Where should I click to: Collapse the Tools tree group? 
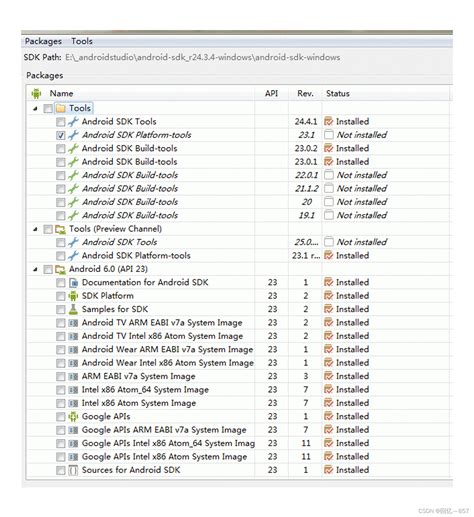click(35, 109)
